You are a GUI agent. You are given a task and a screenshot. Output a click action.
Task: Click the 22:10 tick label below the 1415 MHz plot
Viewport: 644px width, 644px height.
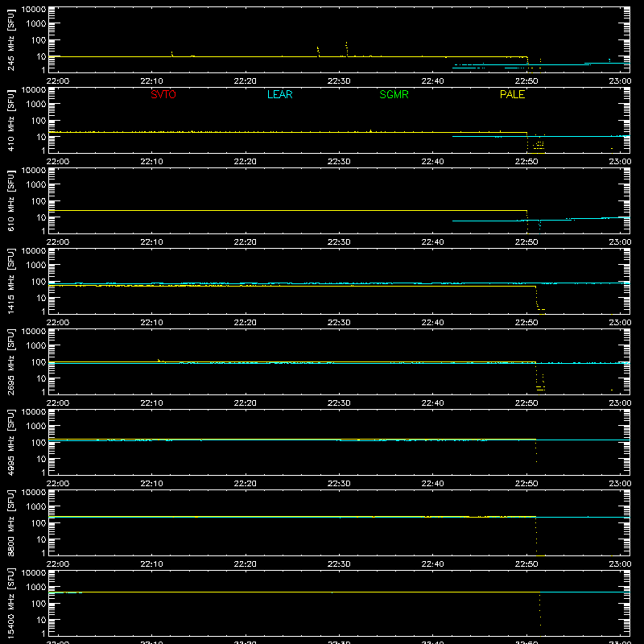[151, 323]
